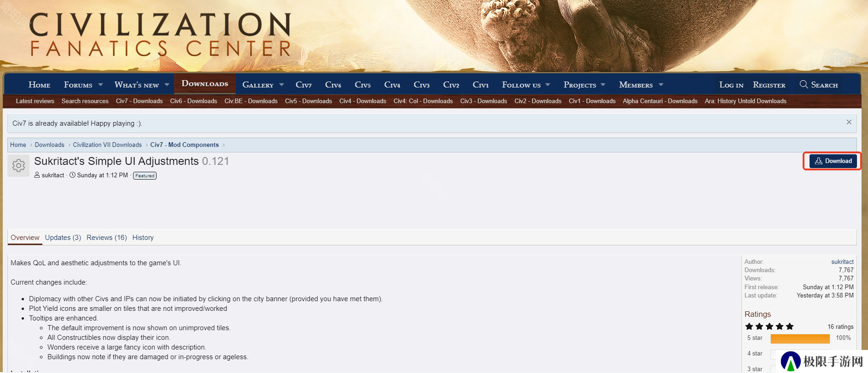Open the Projects nav item

[x=580, y=85]
